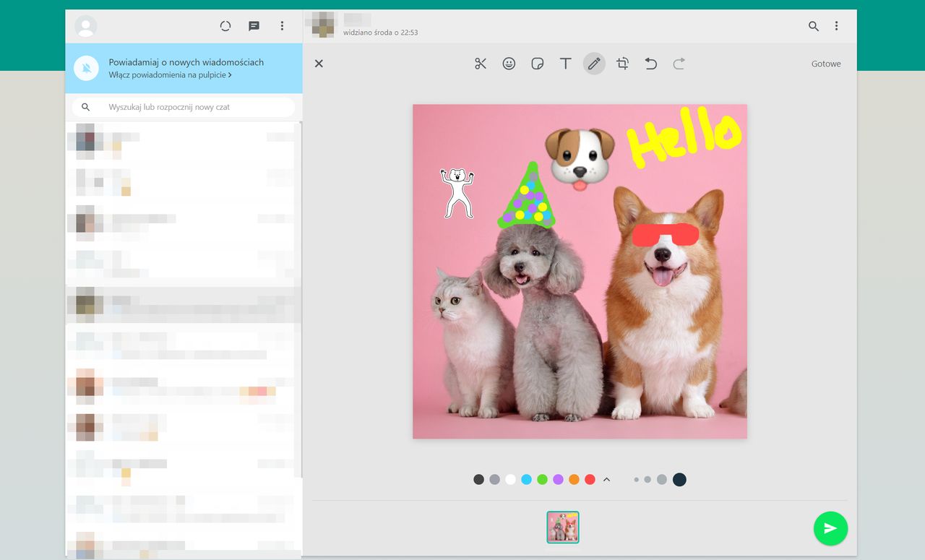Undo the last drawing edit
Viewport: 925px width, 560px height.
(650, 64)
